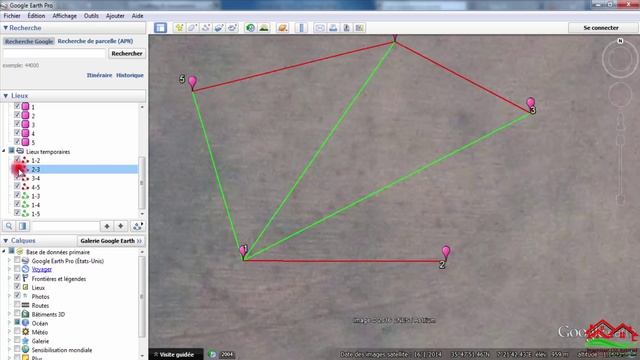The image size is (640, 360).
Task: Uncheck placemark 2 checkbox in Lieux
Action: (17, 115)
